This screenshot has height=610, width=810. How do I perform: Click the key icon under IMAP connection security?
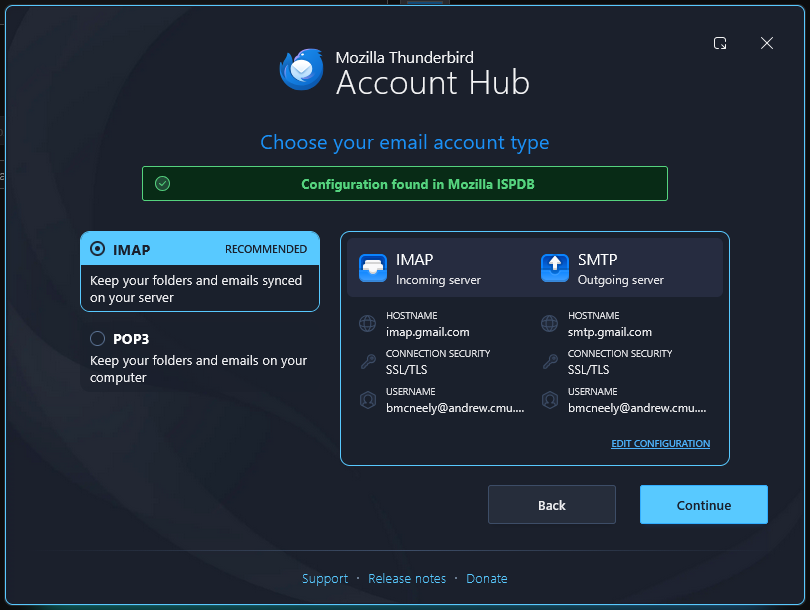(368, 362)
